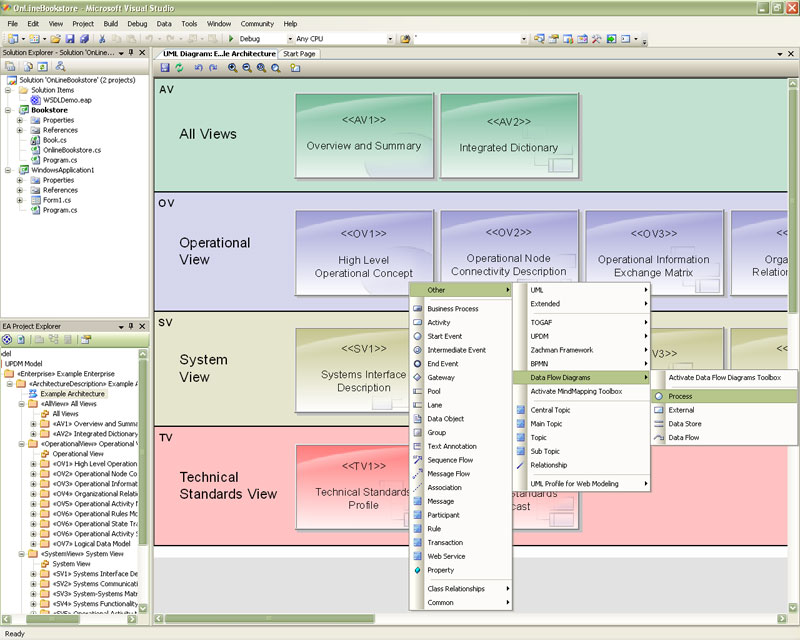Screen dimensions: 800x640
Task: Close the Solution Explorer panel
Action: 143,52
